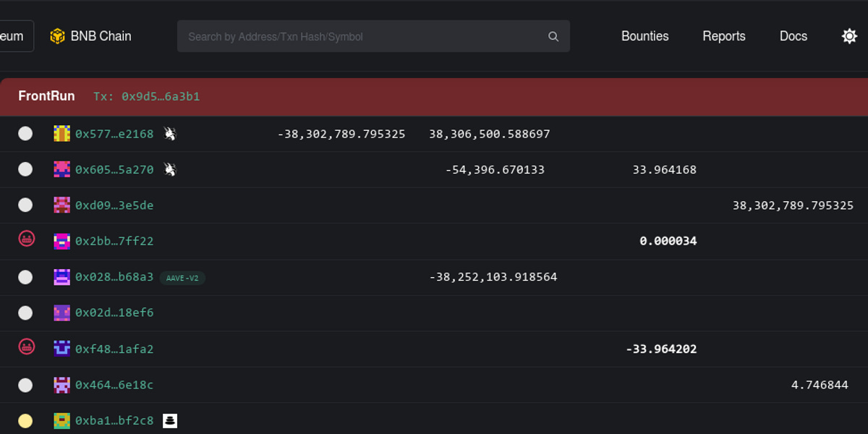Screen dimensions: 868x434
Task: Select the value 4.746844
Action: click(820, 385)
